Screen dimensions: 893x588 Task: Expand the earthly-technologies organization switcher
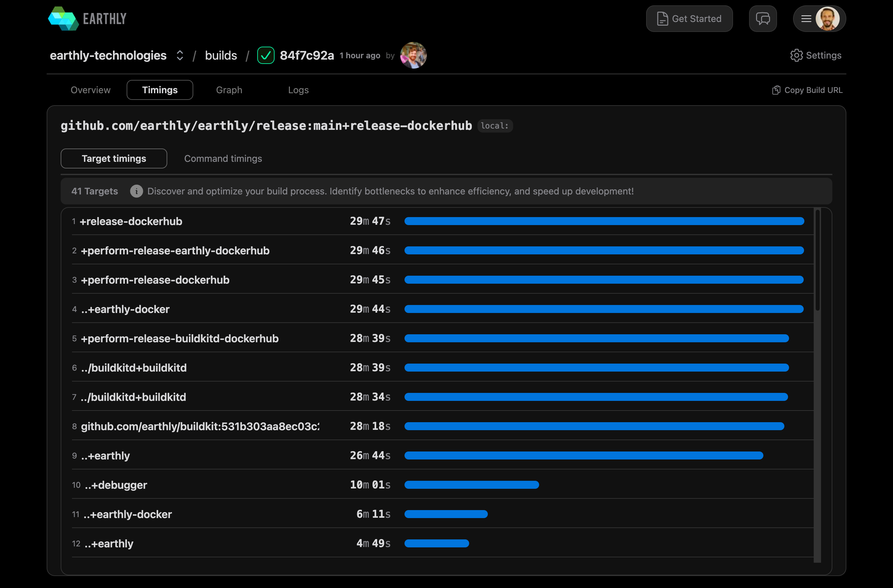tap(180, 56)
